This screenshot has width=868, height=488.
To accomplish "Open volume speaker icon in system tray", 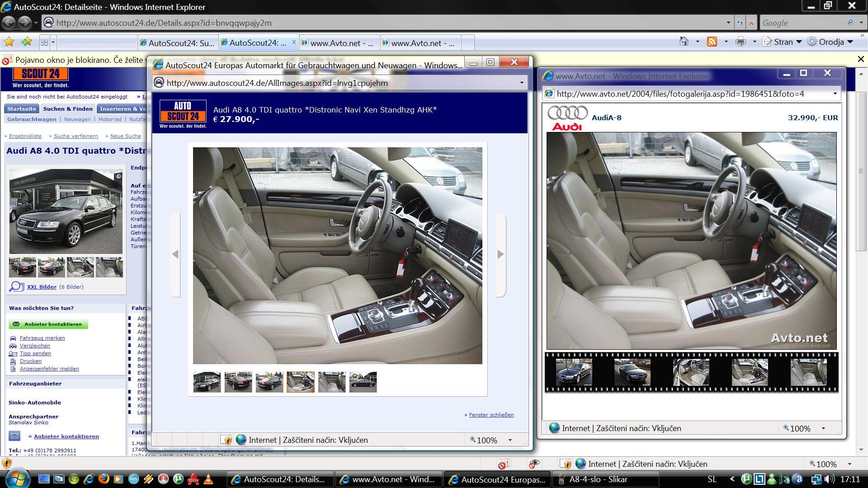I will click(x=830, y=479).
